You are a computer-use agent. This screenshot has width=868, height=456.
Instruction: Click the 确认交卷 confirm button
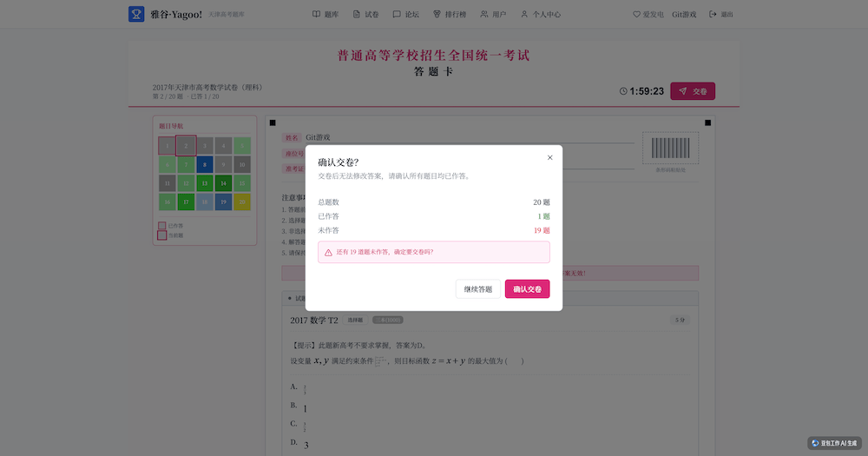[x=527, y=289]
